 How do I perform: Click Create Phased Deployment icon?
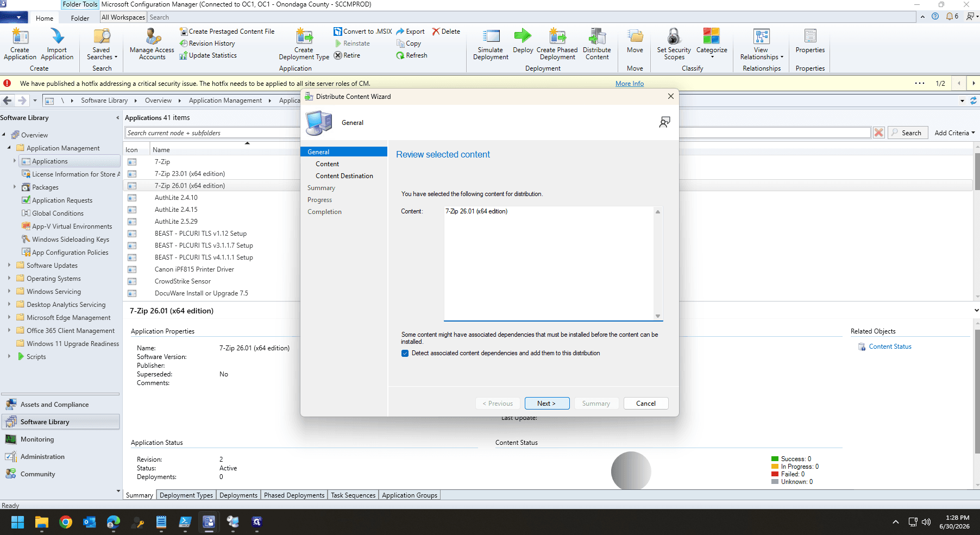[557, 43]
